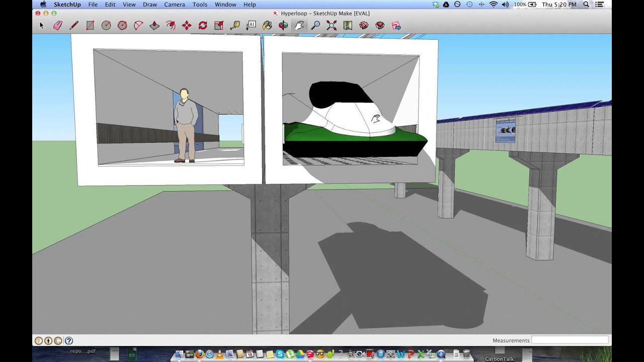Select the Arc tool

138,25
